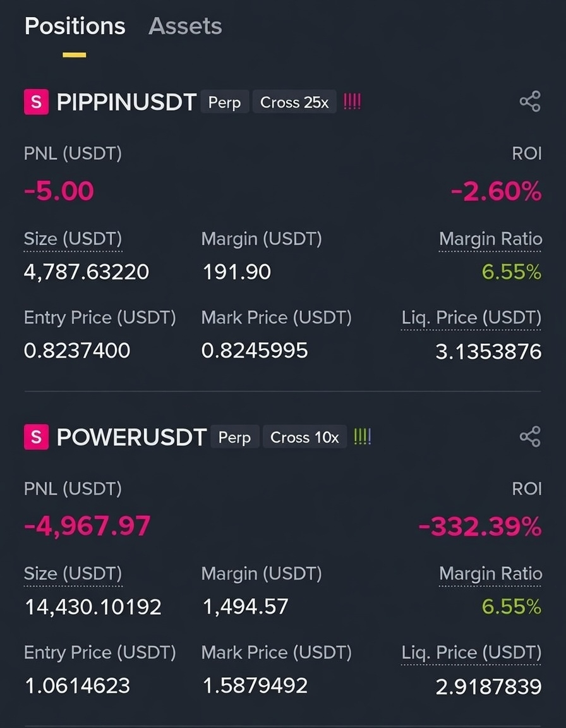Open the POWERUSDT contract name
The width and height of the screenshot is (566, 728).
coord(131,437)
